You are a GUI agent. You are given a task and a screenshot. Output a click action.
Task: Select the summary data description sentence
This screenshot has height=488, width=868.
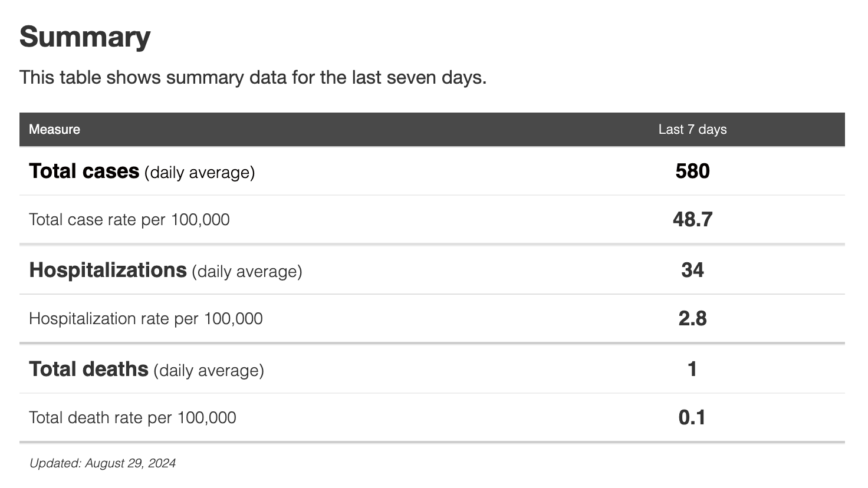point(252,77)
